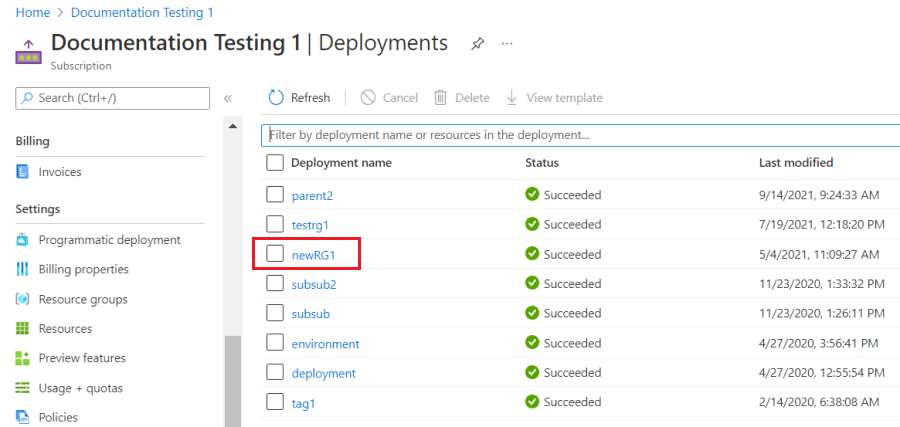Click the Resource groups cube icon
The width and height of the screenshot is (900, 427).
[x=22, y=299]
